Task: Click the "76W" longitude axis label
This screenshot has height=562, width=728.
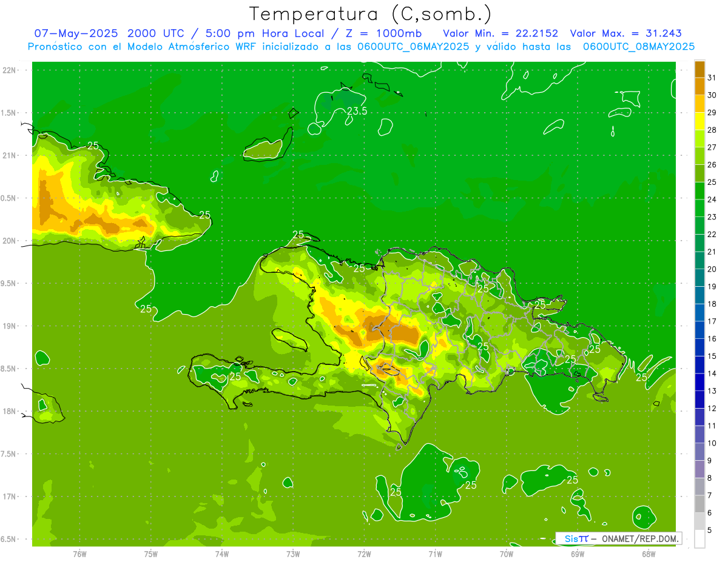Action: [79, 554]
